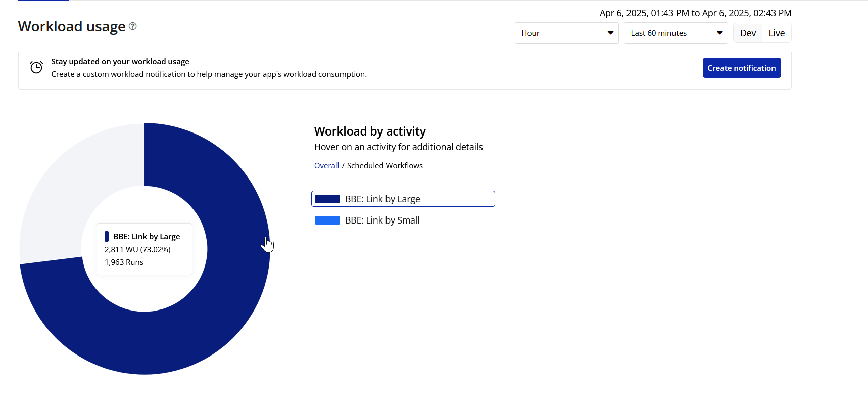
Task: Switch to the Dev environment
Action: [x=748, y=33]
